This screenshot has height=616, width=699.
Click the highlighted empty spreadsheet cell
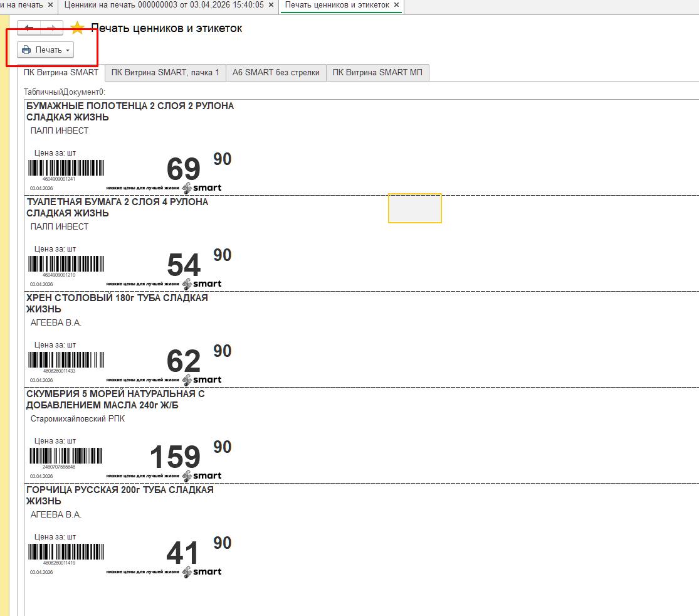(x=414, y=208)
